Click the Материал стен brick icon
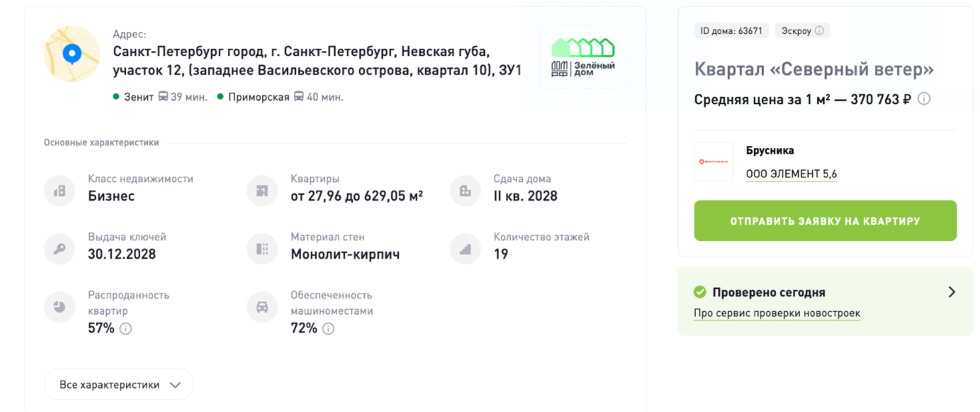Image resolution: width=980 pixels, height=412 pixels. pyautogui.click(x=261, y=249)
